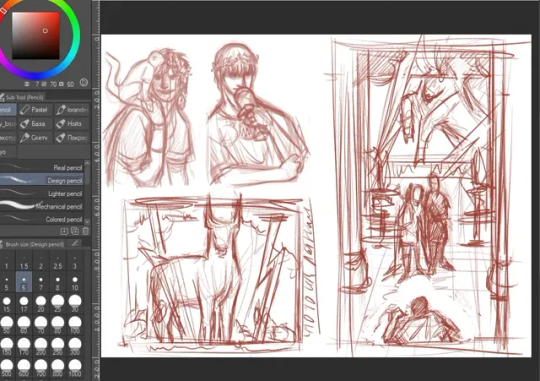The width and height of the screenshot is (540, 381).
Task: Click the sub tool list scroll-up arrow
Action: tap(87, 163)
